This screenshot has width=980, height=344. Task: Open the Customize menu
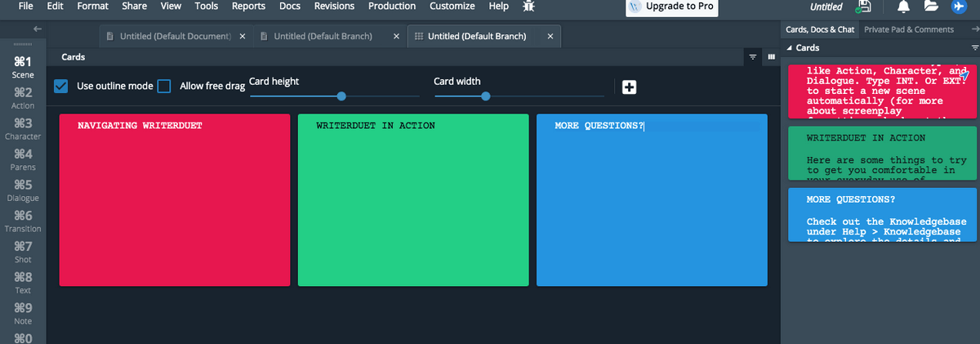pyautogui.click(x=452, y=6)
